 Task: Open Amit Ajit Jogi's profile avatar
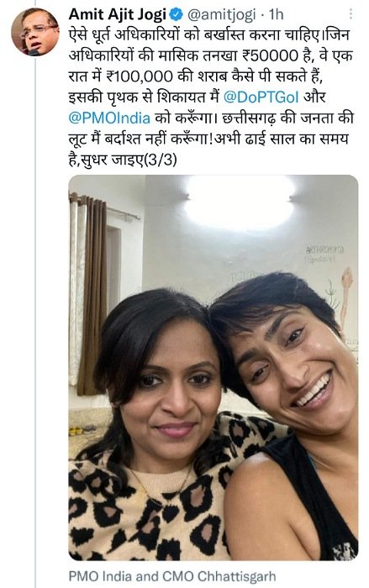click(x=35, y=32)
